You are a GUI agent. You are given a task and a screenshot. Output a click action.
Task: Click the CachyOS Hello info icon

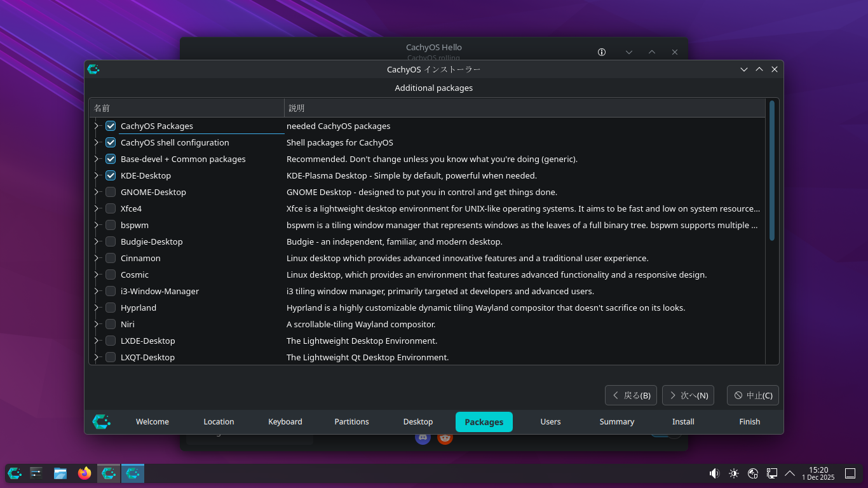click(602, 52)
